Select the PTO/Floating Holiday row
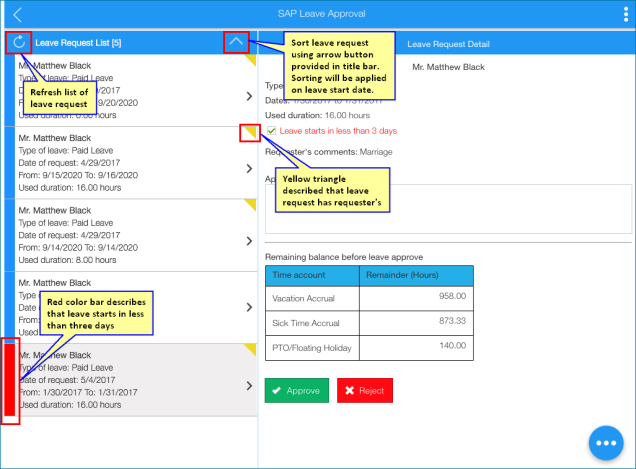636x469 pixels. 369,348
